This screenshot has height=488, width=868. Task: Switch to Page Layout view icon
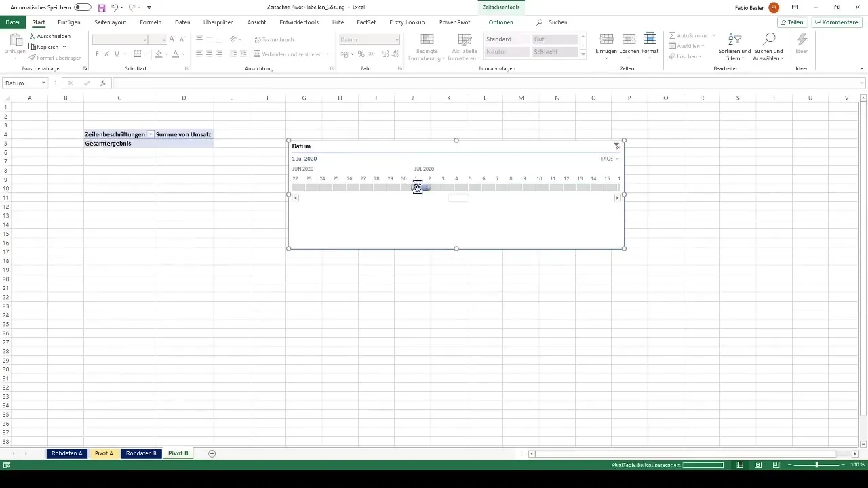(x=758, y=465)
